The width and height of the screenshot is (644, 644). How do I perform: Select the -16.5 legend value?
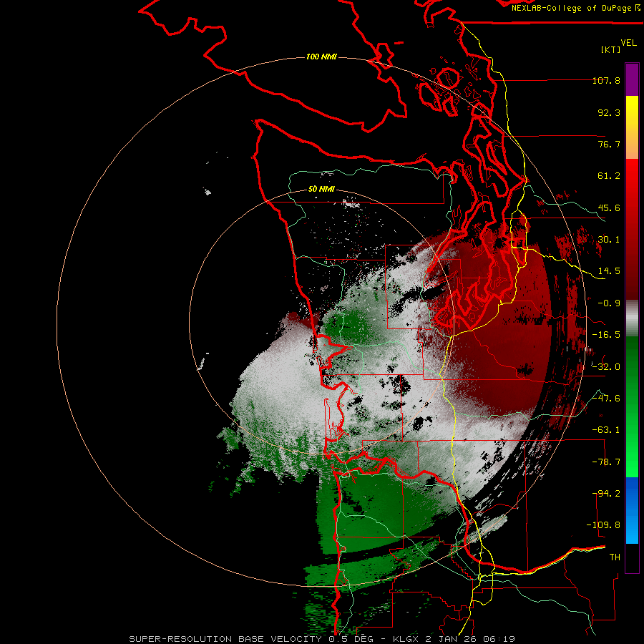[x=606, y=335]
